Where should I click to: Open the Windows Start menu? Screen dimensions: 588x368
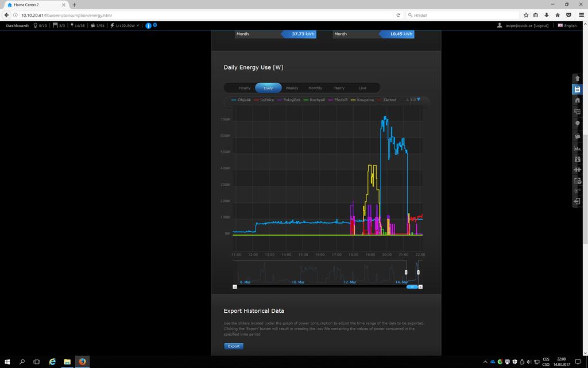[x=7, y=362]
